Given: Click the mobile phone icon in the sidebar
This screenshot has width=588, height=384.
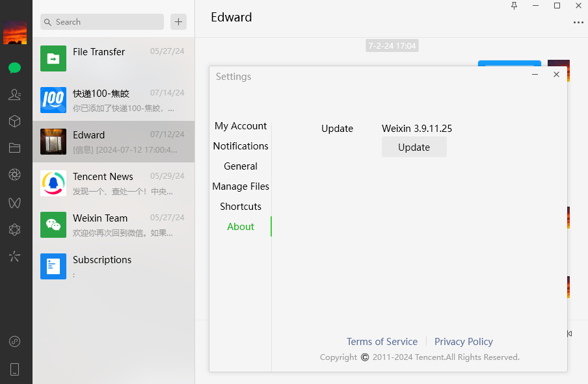Looking at the screenshot, I should [14, 369].
